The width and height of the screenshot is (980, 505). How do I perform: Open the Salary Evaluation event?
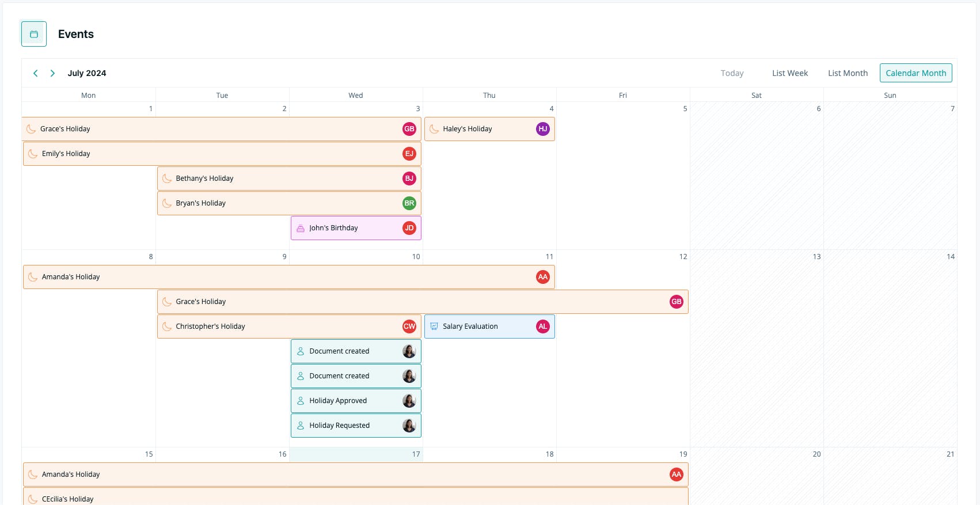(489, 326)
